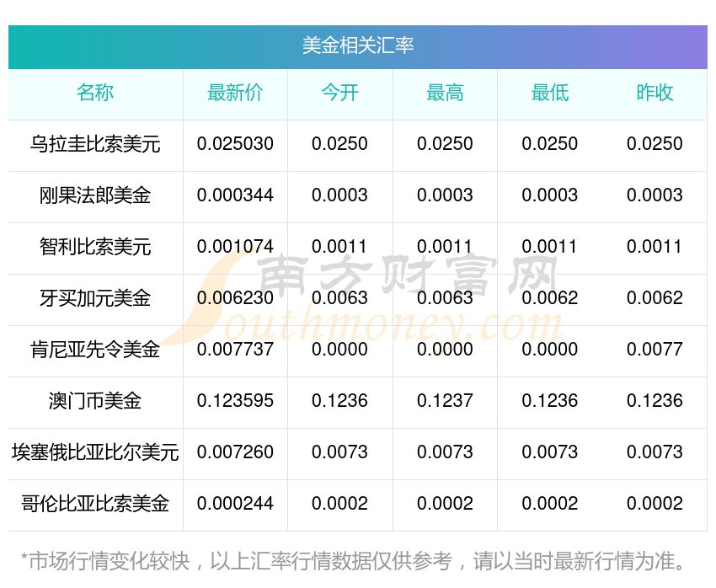Select the 今开 column header

[x=339, y=93]
